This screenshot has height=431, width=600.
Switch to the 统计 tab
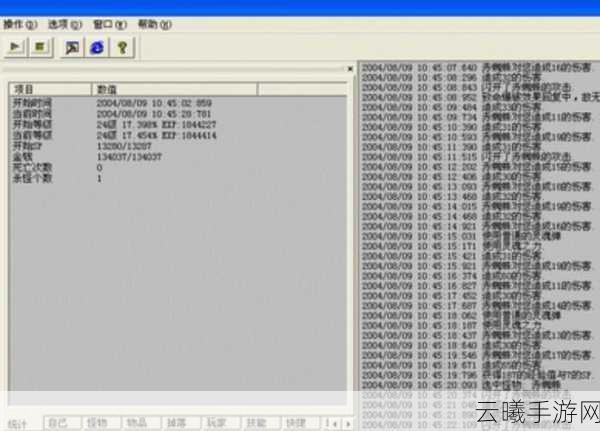[18, 424]
